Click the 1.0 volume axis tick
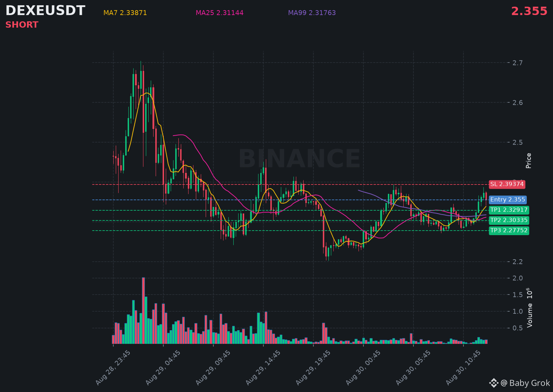553x392 pixels. click(518, 312)
